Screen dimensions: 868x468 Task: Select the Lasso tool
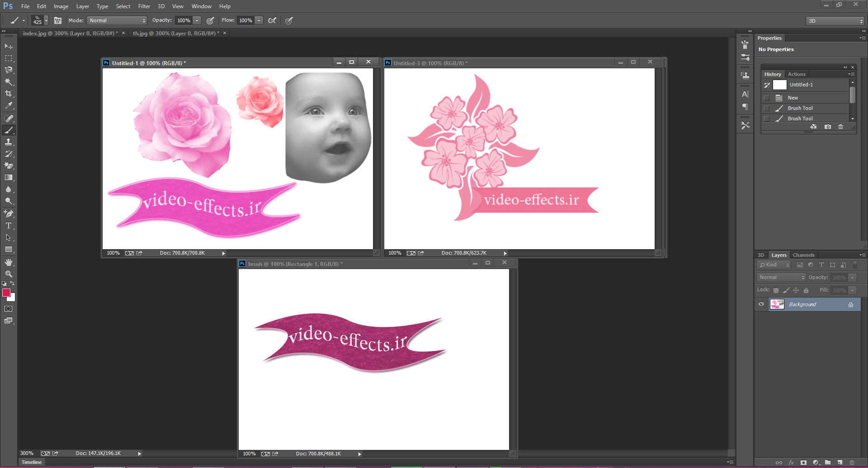[x=9, y=70]
